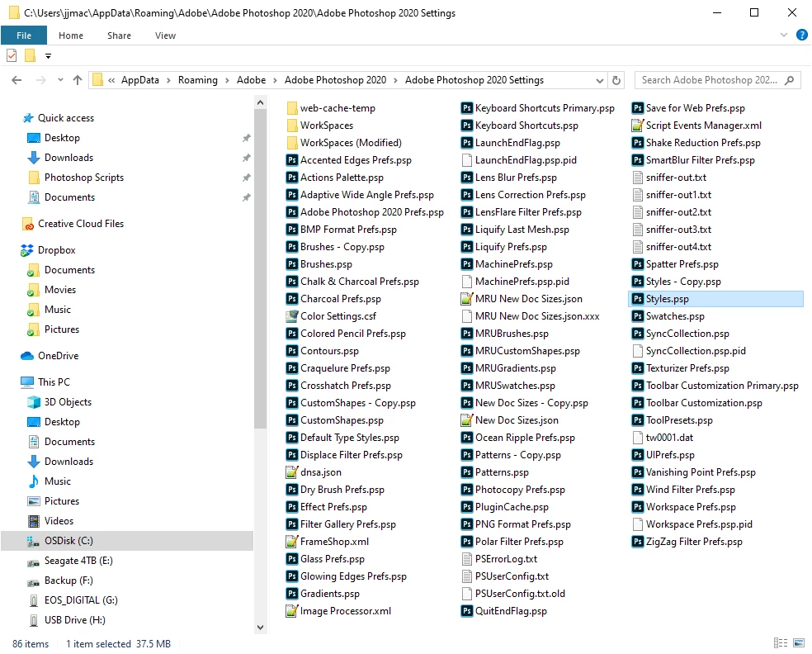Select Brushes.psp file icon
The width and height of the screenshot is (812, 654).
(x=292, y=264)
